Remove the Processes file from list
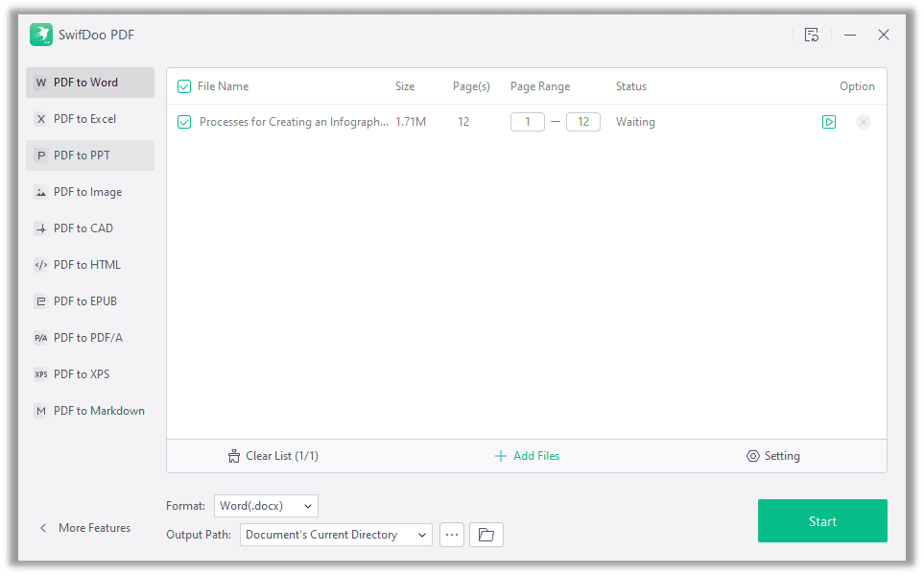 [x=864, y=122]
